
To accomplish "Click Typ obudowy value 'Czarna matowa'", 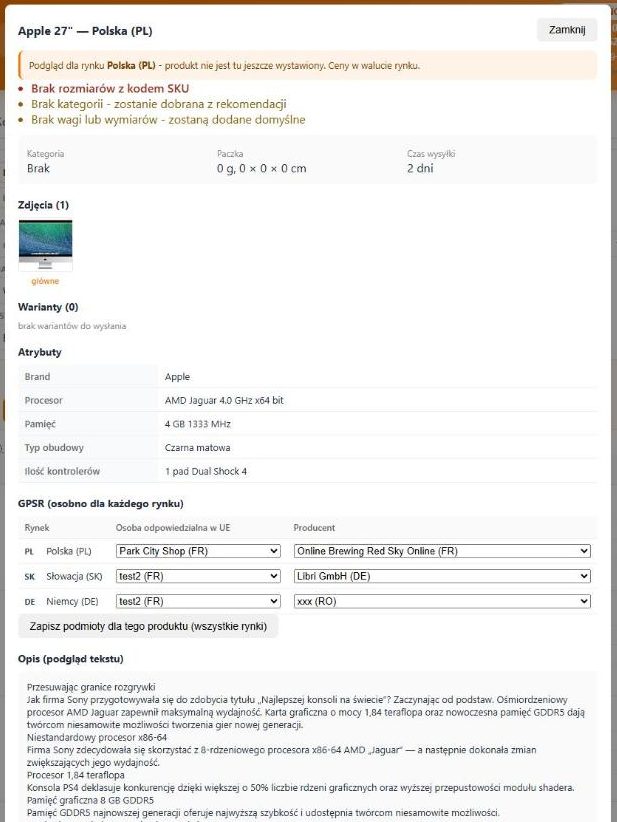I will click(x=198, y=448).
